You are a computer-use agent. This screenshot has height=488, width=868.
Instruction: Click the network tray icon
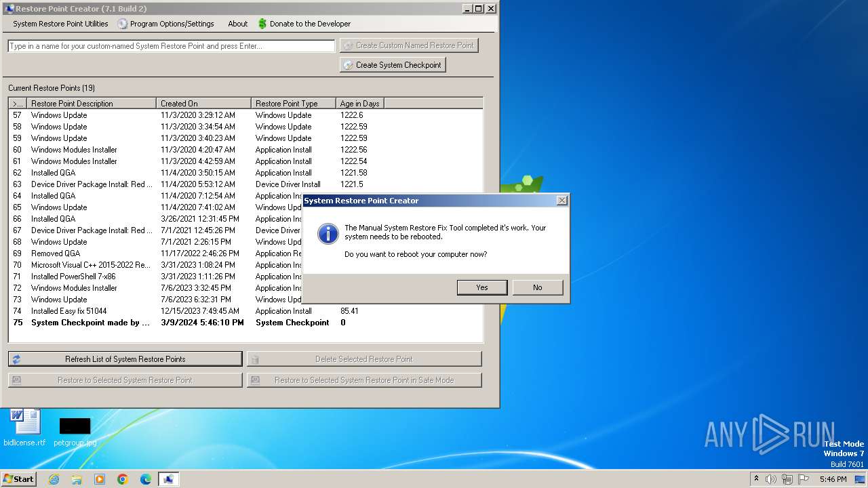[787, 479]
